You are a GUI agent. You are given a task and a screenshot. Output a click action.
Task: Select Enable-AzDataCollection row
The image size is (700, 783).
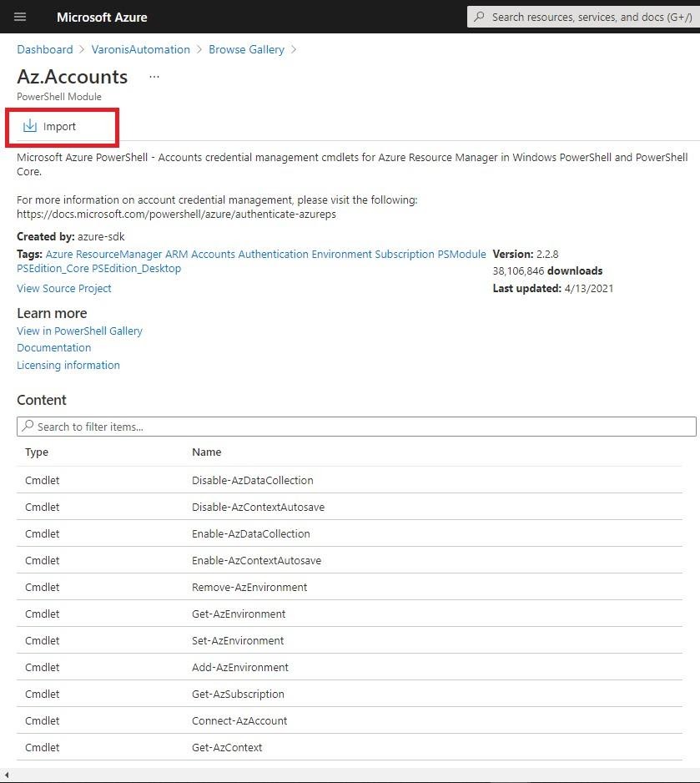(x=350, y=533)
